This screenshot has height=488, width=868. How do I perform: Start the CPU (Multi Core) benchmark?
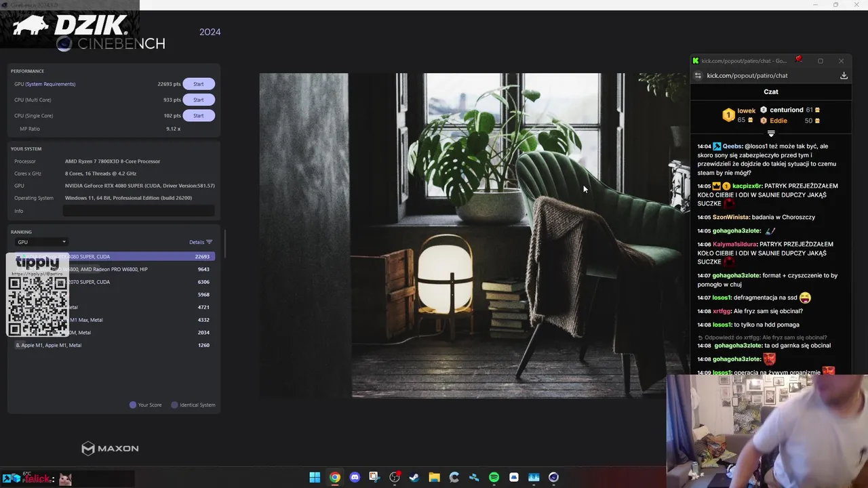(199, 100)
